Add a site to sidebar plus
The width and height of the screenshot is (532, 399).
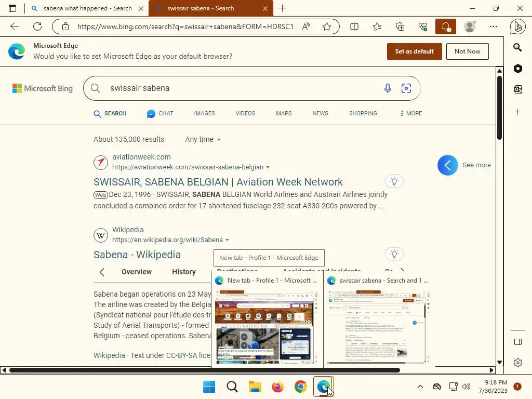point(518,112)
